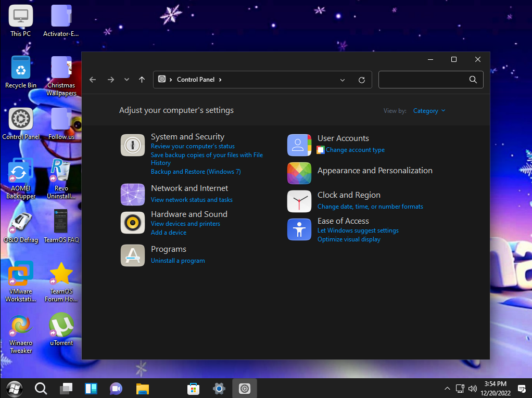Open the Hardware and Sound speaker icon
The width and height of the screenshot is (532, 398).
coord(133,223)
